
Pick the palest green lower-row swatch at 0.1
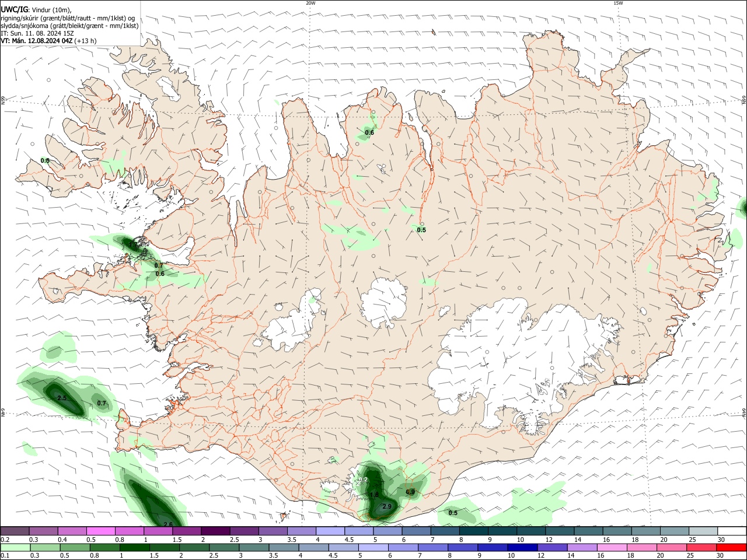coord(15,547)
